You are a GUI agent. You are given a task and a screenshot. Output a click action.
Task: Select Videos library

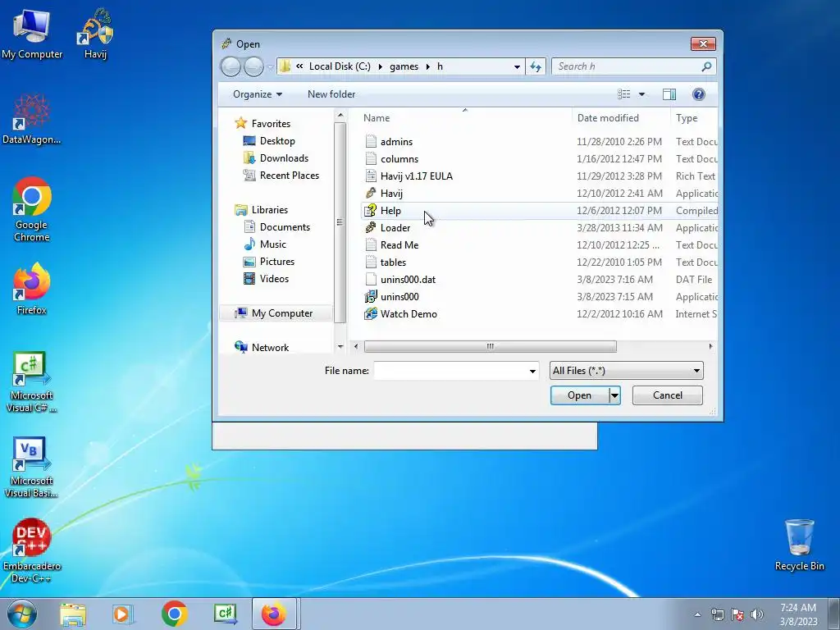point(267,279)
